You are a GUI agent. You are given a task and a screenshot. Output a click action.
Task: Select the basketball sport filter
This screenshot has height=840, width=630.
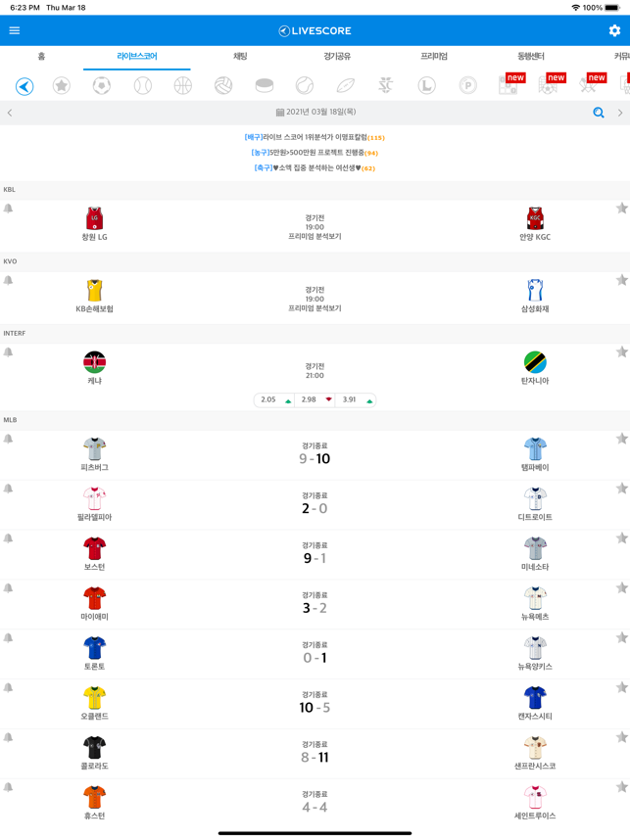tap(183, 86)
